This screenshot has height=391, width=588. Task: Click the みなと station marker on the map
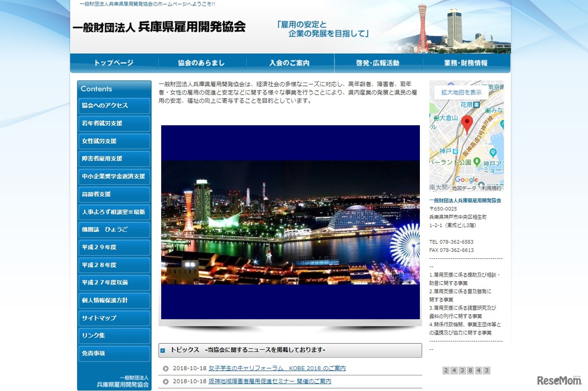487,111
